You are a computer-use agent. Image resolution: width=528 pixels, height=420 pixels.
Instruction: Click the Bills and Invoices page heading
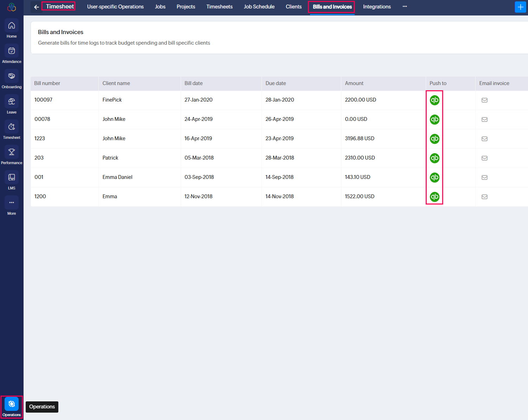coord(61,32)
